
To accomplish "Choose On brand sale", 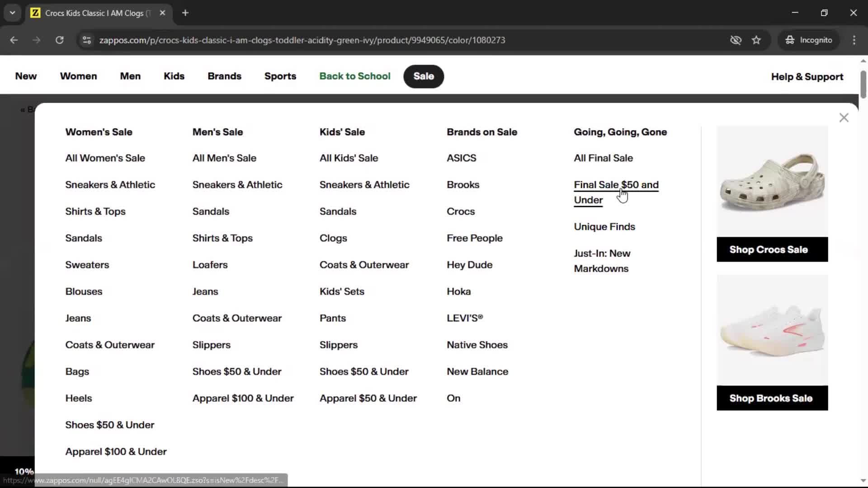I will click(453, 398).
